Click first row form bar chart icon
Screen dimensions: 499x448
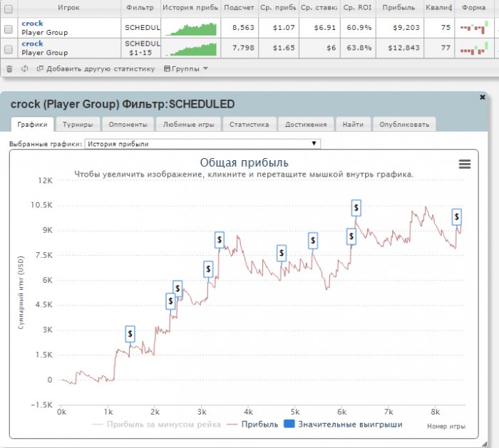[x=474, y=28]
